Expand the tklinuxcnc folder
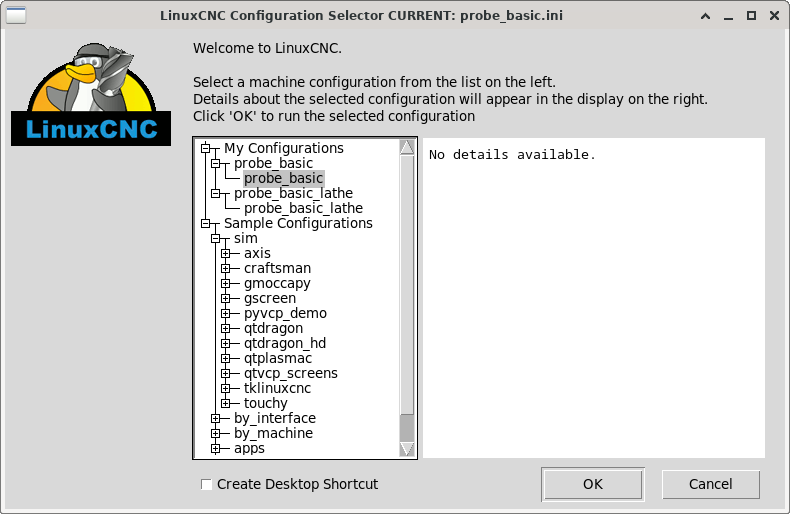 pyautogui.click(x=226, y=389)
